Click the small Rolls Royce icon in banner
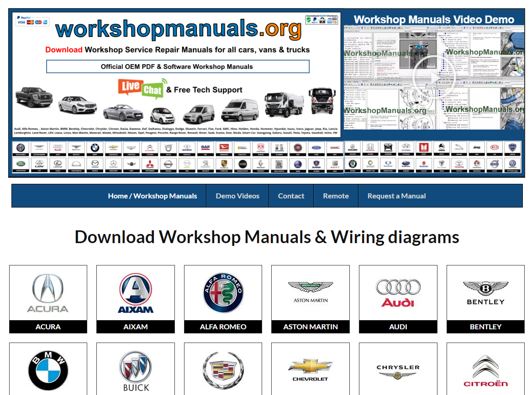Image resolution: width=532 pixels, height=395 pixels. (279, 165)
